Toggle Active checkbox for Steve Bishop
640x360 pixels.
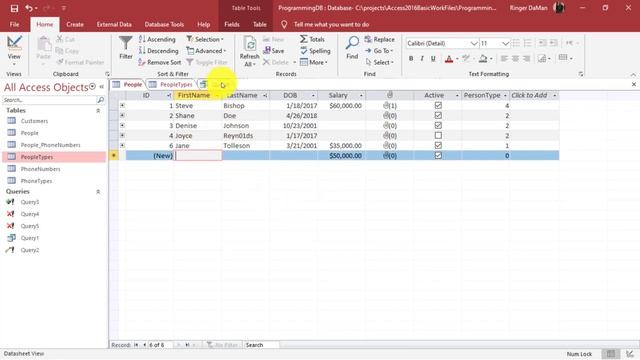pos(438,105)
